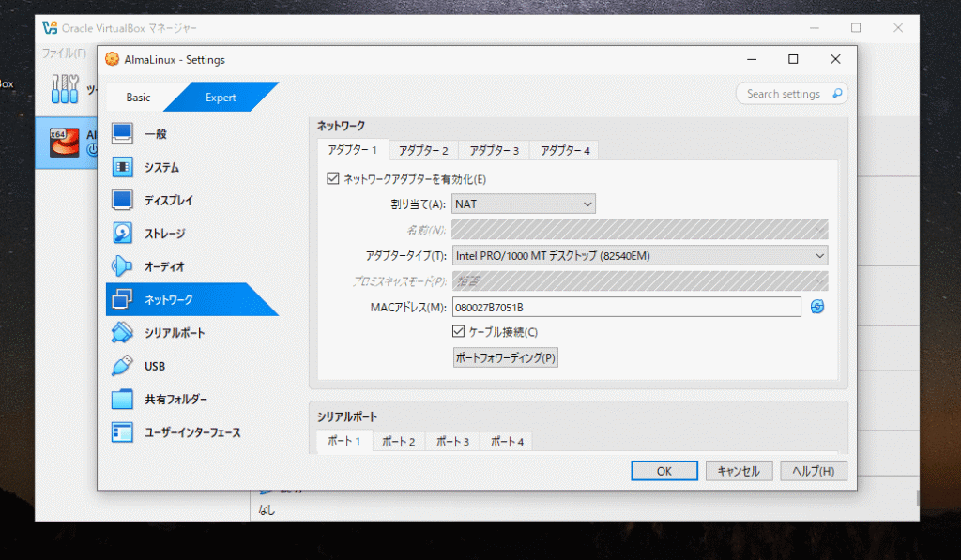961x560 pixels.
Task: Close the AlmaLinux Settings dialog
Action: click(835, 59)
